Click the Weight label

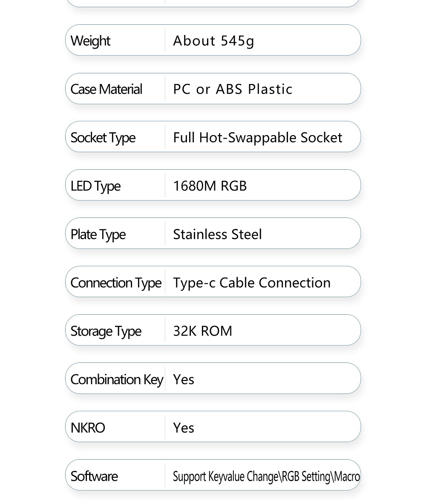click(90, 41)
